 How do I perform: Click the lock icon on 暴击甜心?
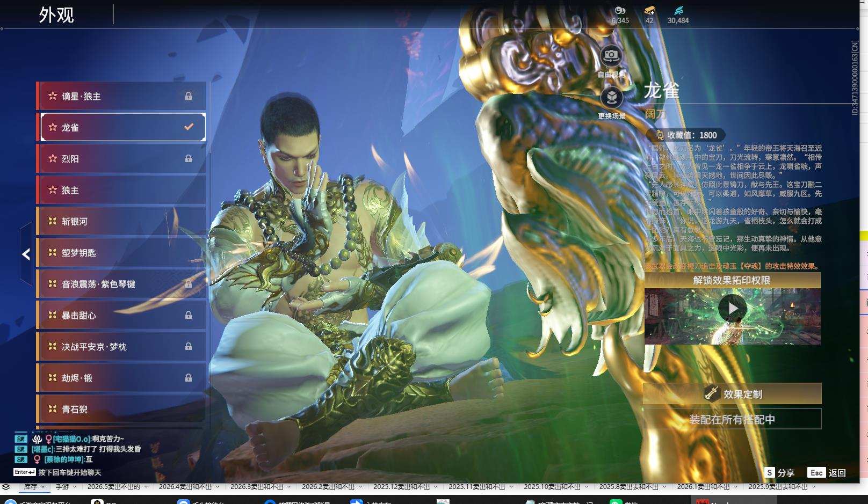[x=189, y=315]
